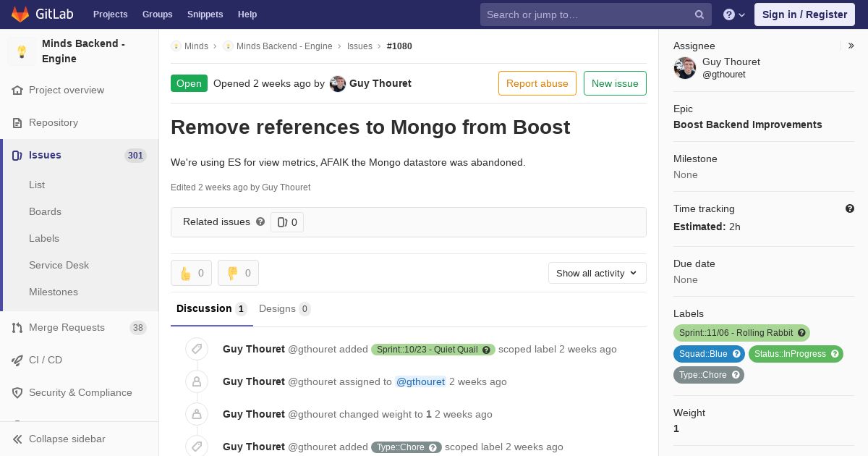Click the Merge Requests icon
Viewport: 868px width, 456px height.
pyautogui.click(x=17, y=328)
